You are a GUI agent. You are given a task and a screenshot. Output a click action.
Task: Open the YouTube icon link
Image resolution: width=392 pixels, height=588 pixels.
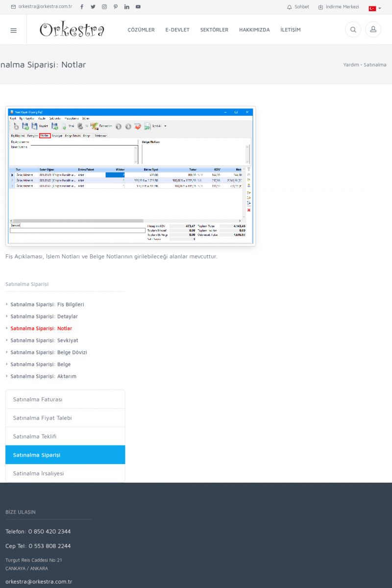[138, 7]
